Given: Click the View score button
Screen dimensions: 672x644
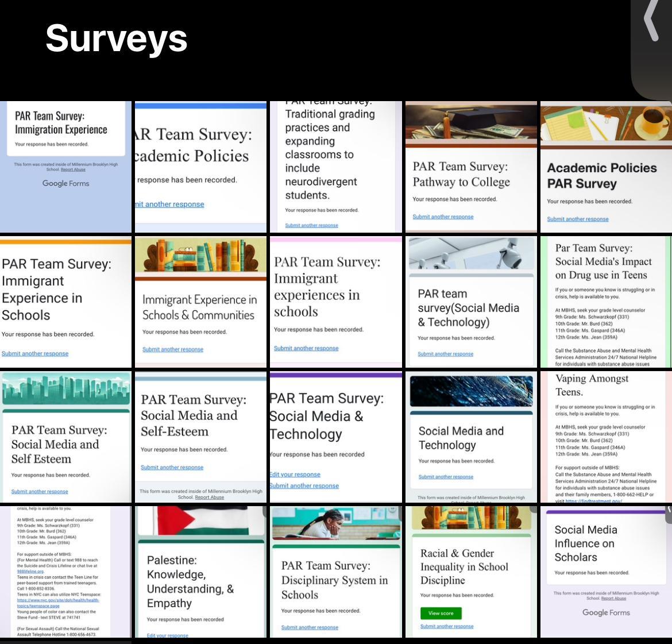Looking at the screenshot, I should 441,613.
